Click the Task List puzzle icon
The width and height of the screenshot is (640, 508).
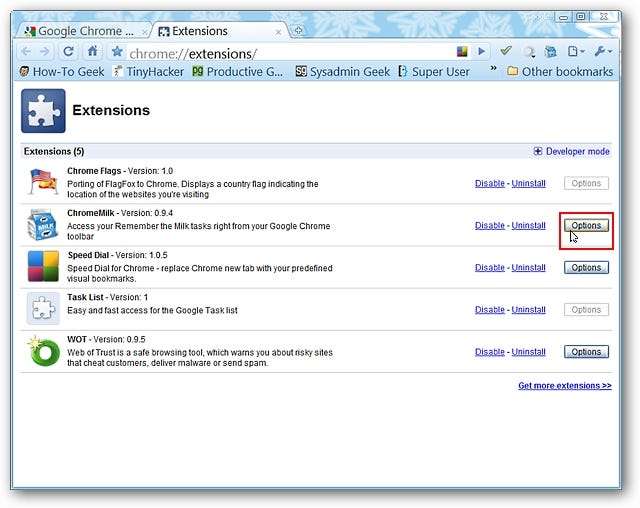tap(43, 308)
